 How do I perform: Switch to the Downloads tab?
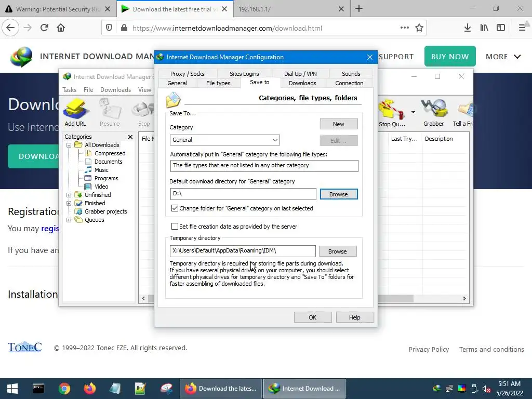(302, 83)
